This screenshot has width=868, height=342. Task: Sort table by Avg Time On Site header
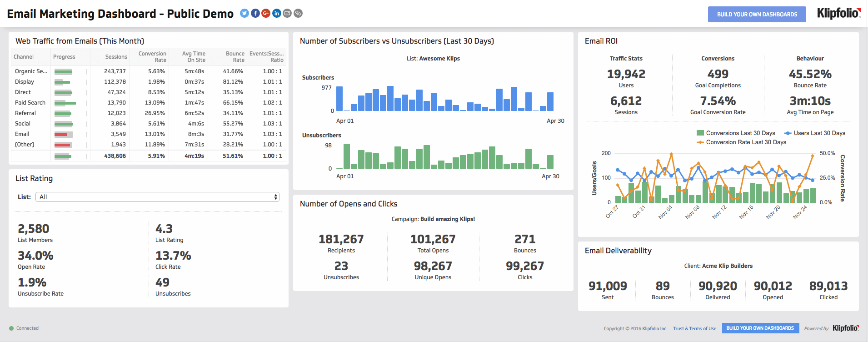coord(194,57)
